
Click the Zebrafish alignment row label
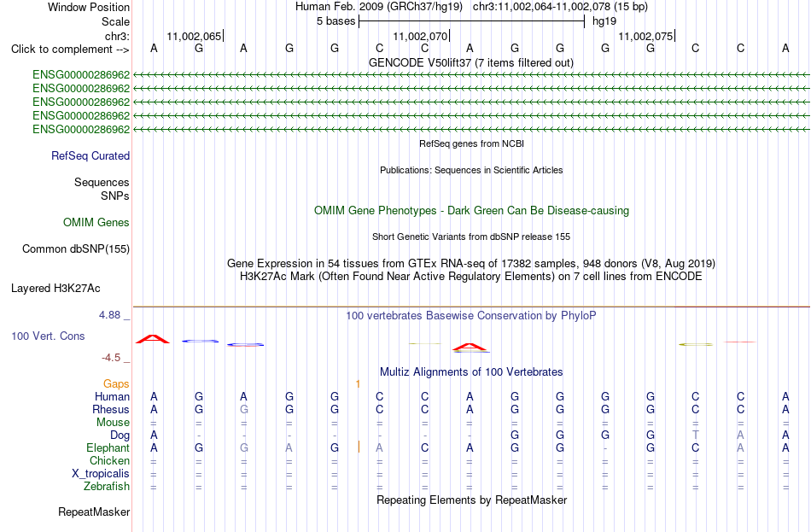107,487
